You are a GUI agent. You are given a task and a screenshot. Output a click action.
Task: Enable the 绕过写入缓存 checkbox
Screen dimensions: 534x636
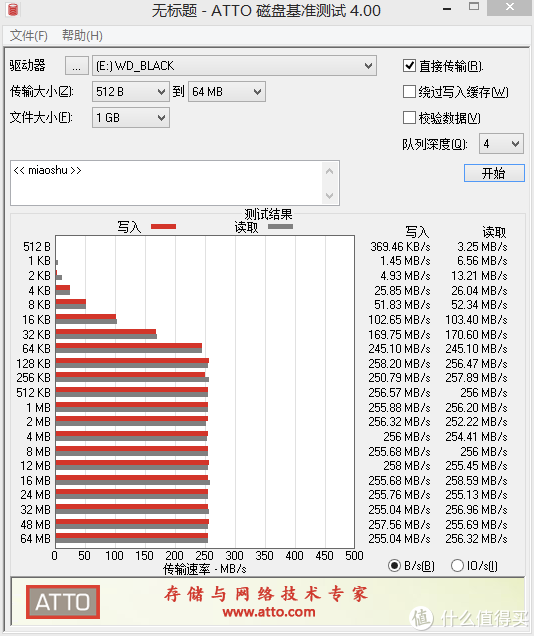point(409,92)
